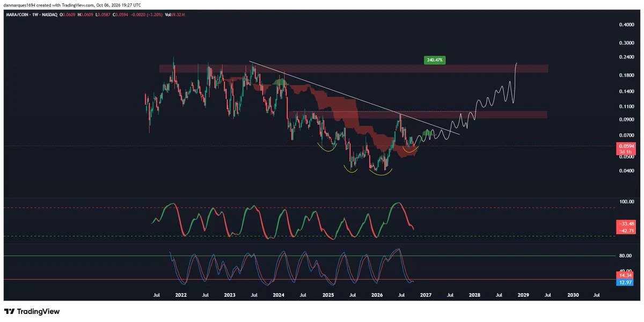Click the 2028 time axis label
Screen dimensions: 644x322
(x=474, y=295)
